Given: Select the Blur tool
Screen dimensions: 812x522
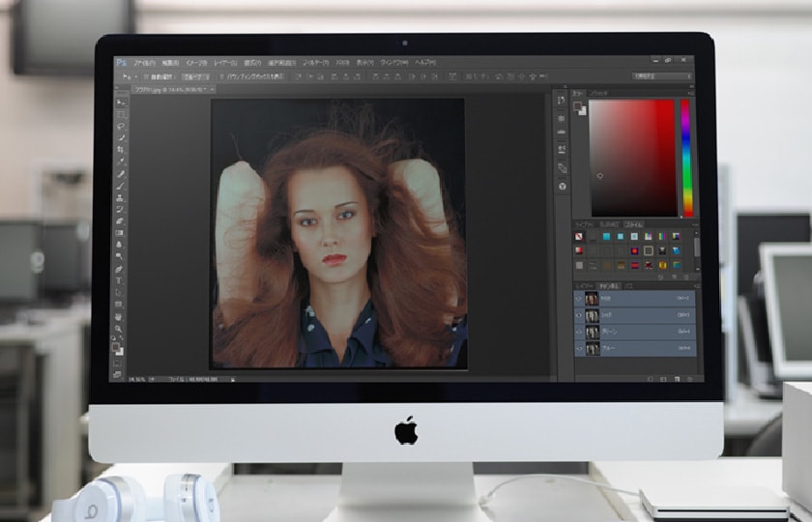Looking at the screenshot, I should (x=121, y=245).
